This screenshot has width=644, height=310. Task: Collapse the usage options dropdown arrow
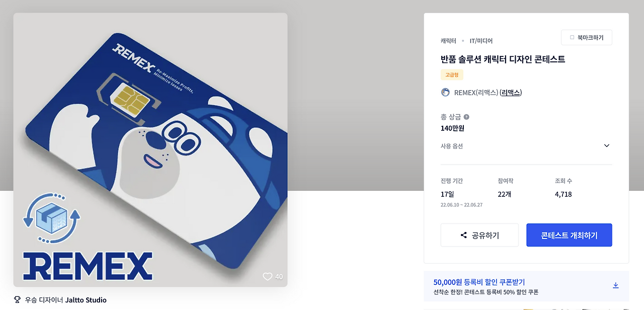coord(607,145)
